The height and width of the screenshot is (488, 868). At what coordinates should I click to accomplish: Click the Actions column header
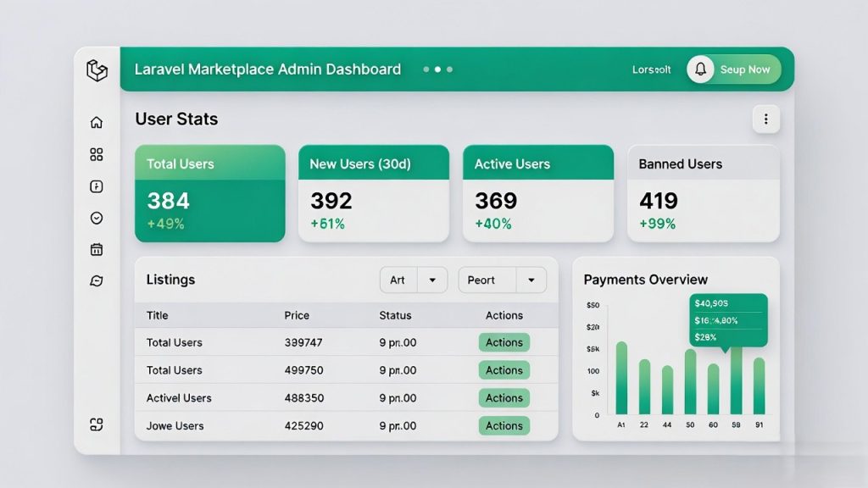point(504,315)
